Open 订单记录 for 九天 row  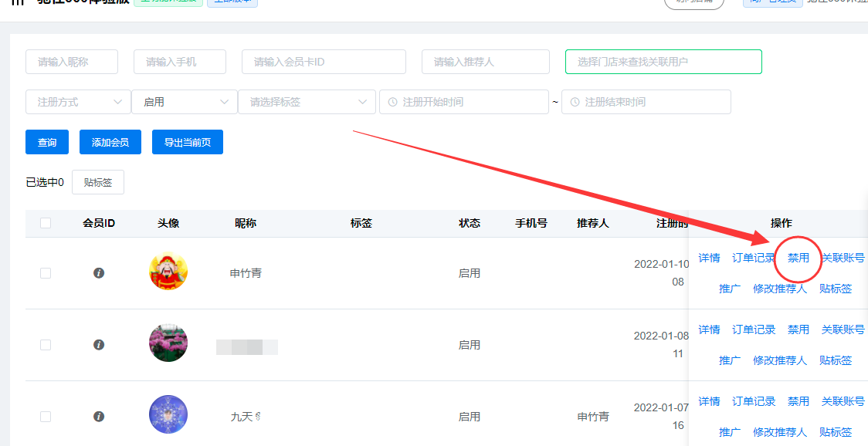[x=754, y=401]
